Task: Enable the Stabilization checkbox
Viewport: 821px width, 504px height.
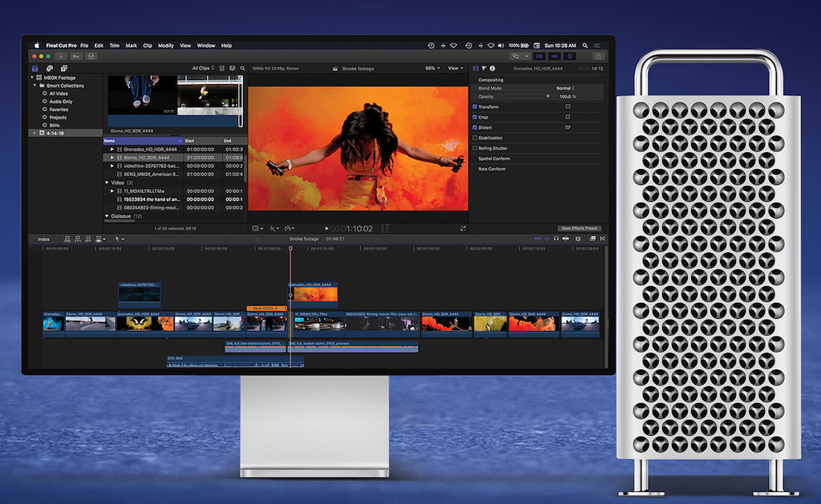Action: point(475,138)
